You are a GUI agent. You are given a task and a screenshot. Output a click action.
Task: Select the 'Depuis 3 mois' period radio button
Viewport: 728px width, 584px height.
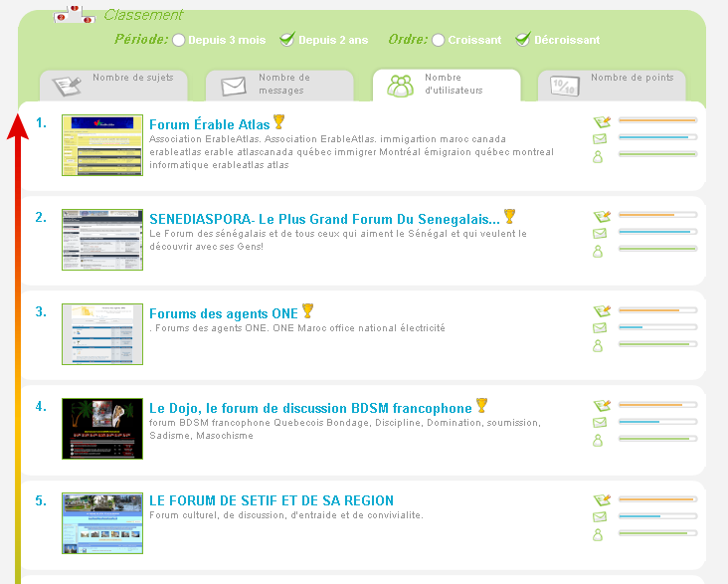[179, 40]
